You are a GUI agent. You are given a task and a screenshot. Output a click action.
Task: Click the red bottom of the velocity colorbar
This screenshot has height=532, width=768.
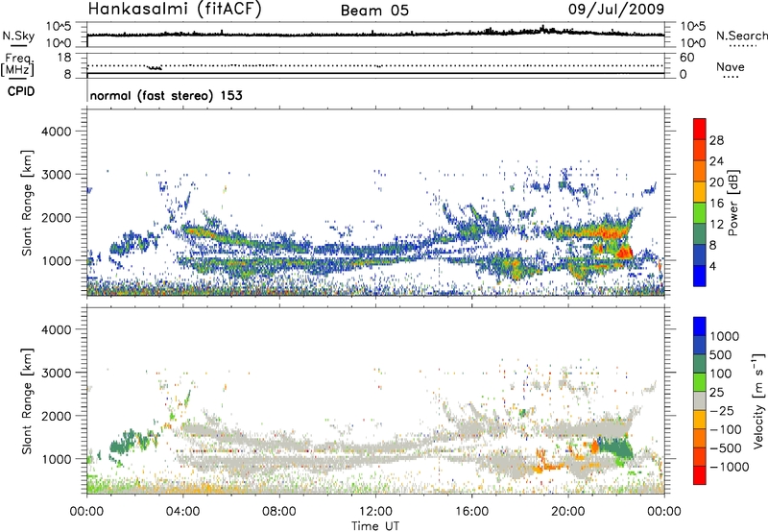click(x=700, y=475)
